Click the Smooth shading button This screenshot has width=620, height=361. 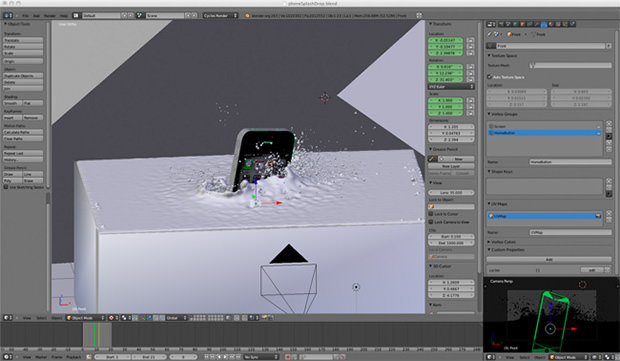pos(13,103)
